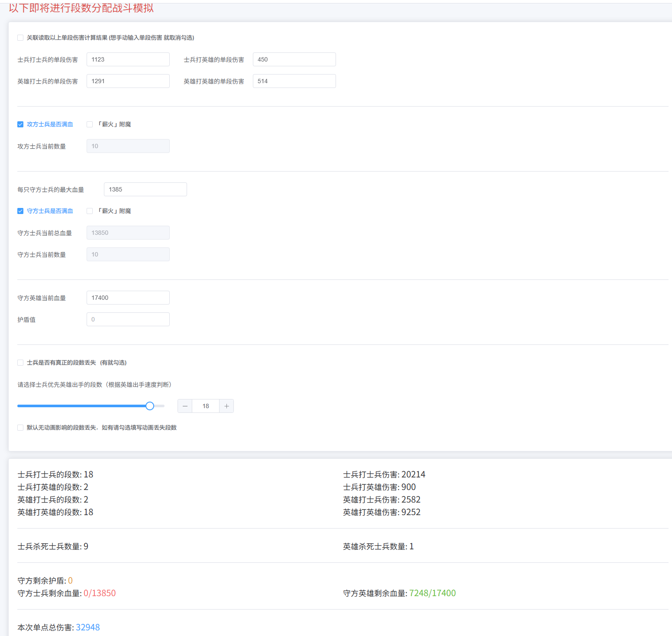Click 士兵打士兵伤害: 20214 result
The height and width of the screenshot is (636, 672).
384,474
